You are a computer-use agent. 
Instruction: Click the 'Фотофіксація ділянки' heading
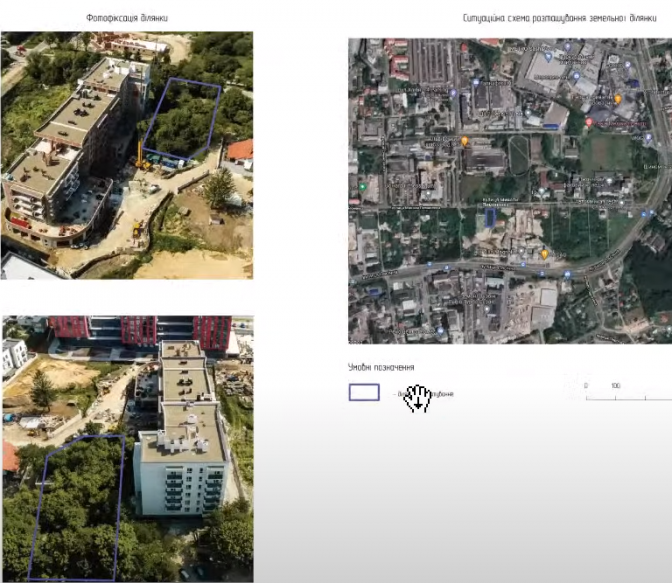(127, 18)
